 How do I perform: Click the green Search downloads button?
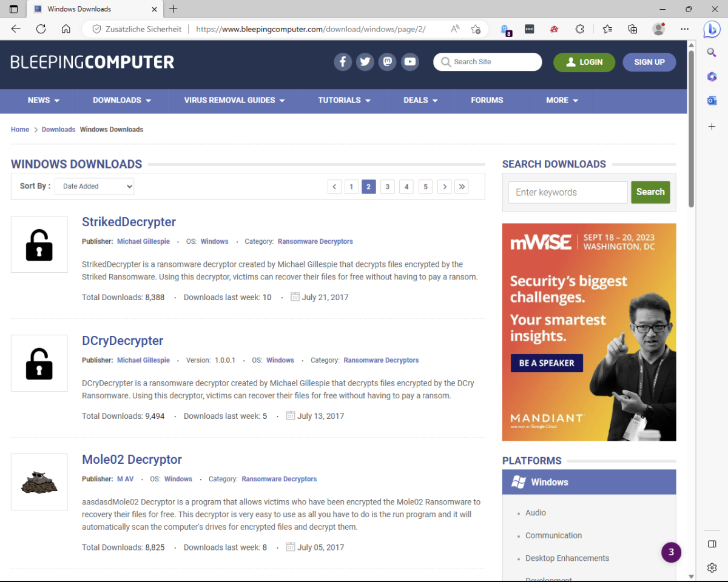650,192
